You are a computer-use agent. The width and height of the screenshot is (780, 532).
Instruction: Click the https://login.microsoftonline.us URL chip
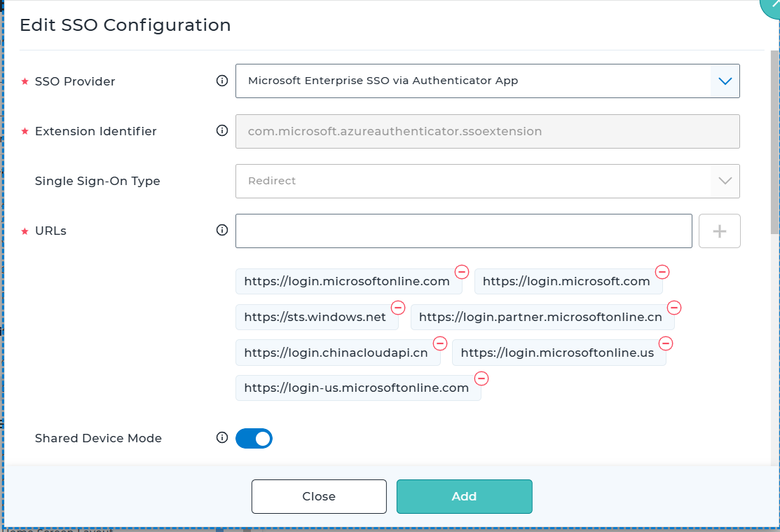point(559,353)
